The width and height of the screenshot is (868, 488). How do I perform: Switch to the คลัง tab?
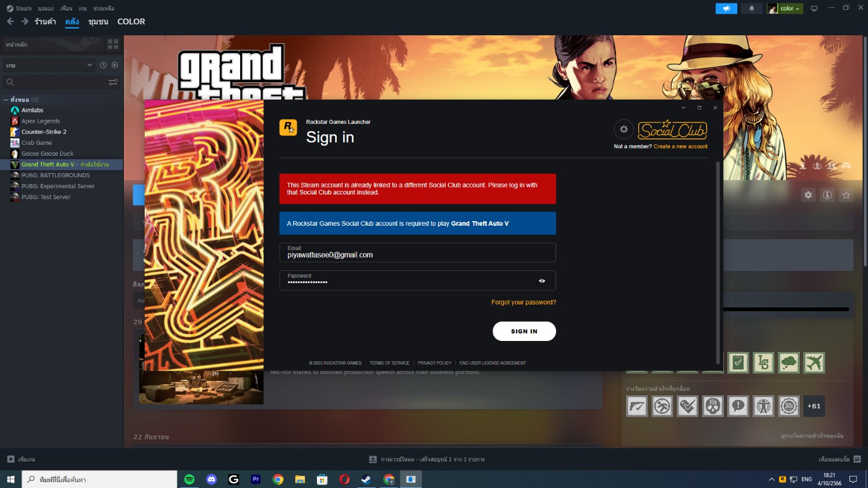point(72,21)
